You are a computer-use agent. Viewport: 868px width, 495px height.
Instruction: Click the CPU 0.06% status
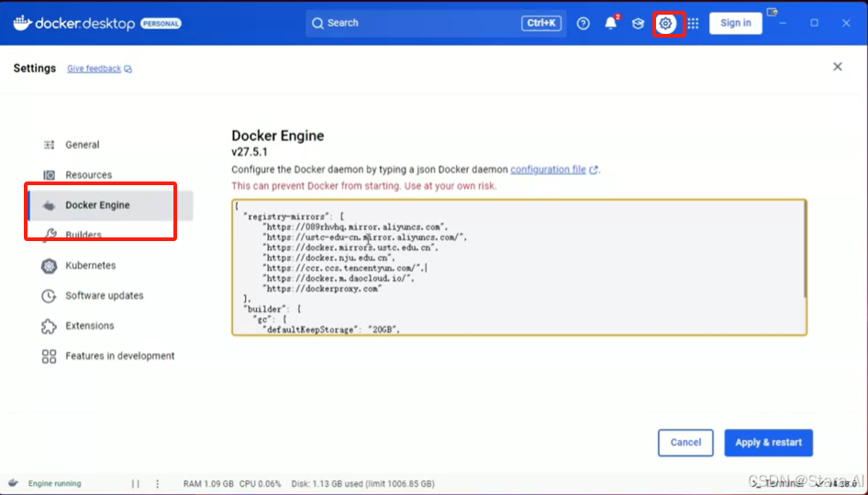pos(261,484)
